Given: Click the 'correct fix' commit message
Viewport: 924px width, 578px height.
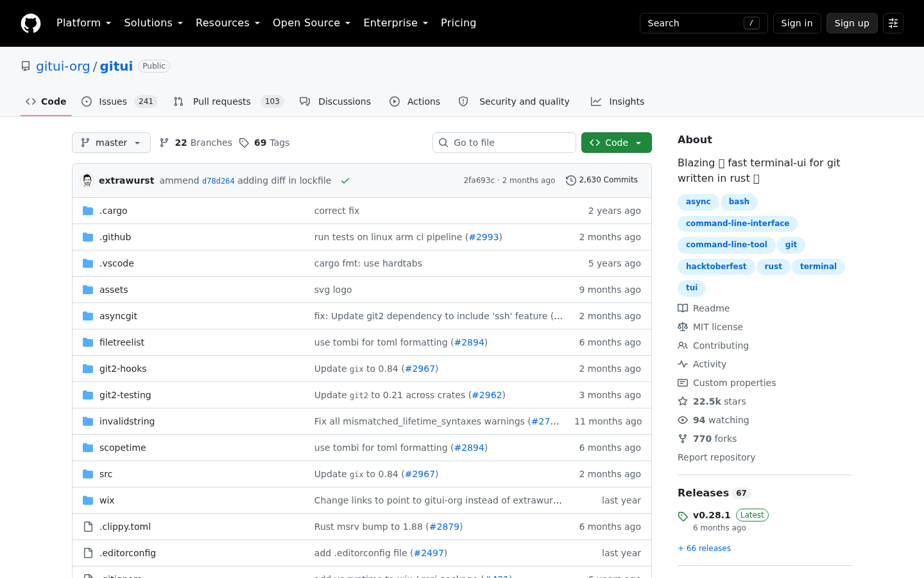Looking at the screenshot, I should point(337,211).
